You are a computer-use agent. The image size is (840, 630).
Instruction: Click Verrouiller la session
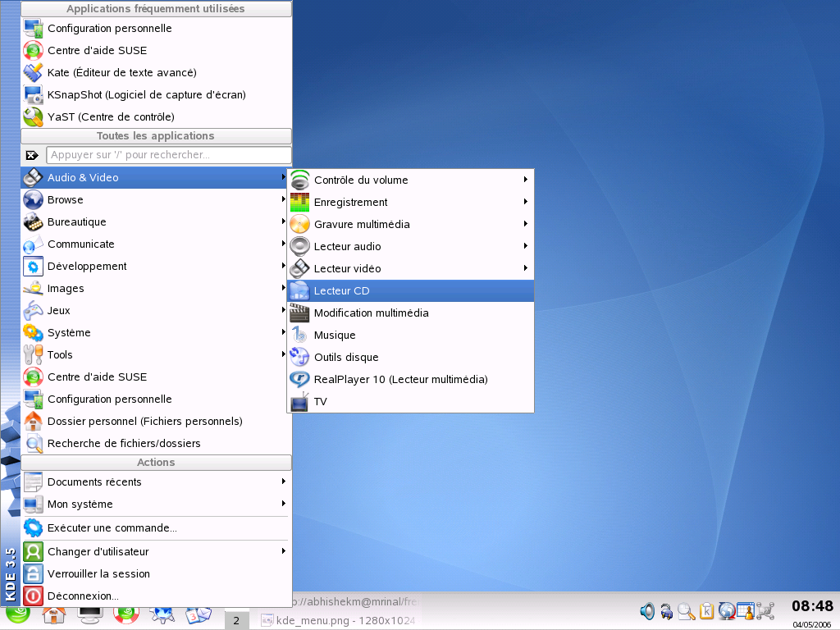point(156,573)
